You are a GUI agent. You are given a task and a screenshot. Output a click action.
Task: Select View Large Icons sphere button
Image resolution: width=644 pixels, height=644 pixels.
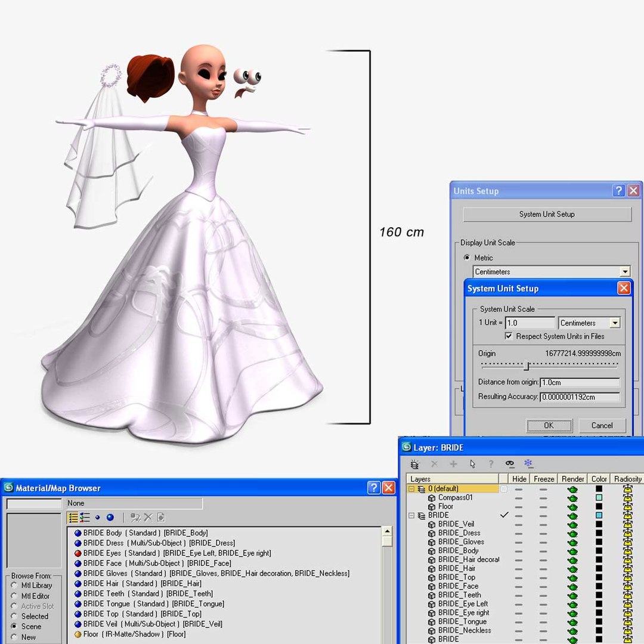(110, 518)
